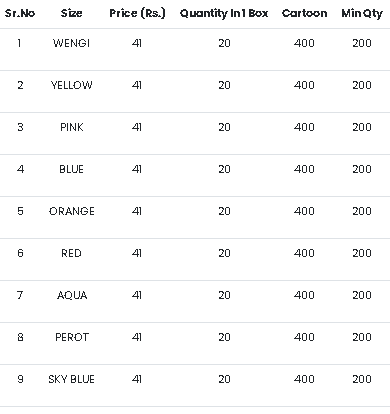
Task: Click the BLUE size entry
Action: (x=71, y=169)
